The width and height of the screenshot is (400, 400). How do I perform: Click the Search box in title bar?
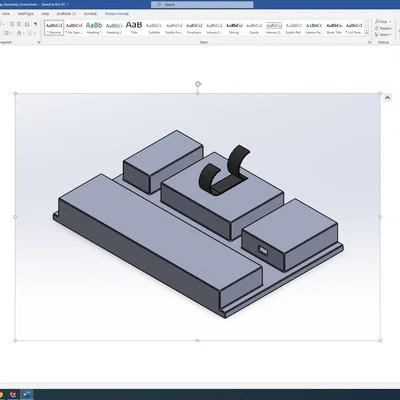coord(202,4)
